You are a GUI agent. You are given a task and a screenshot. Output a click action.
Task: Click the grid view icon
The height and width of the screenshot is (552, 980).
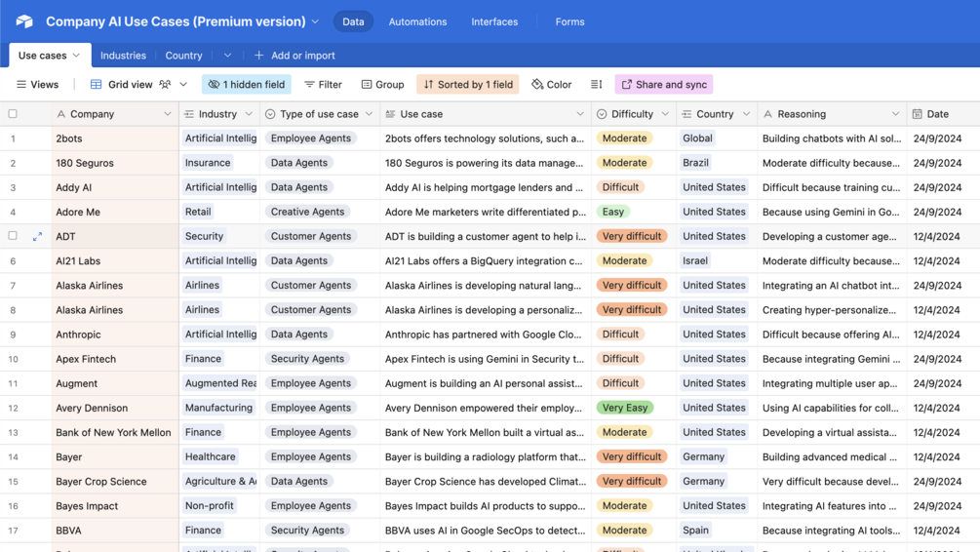pyautogui.click(x=96, y=85)
